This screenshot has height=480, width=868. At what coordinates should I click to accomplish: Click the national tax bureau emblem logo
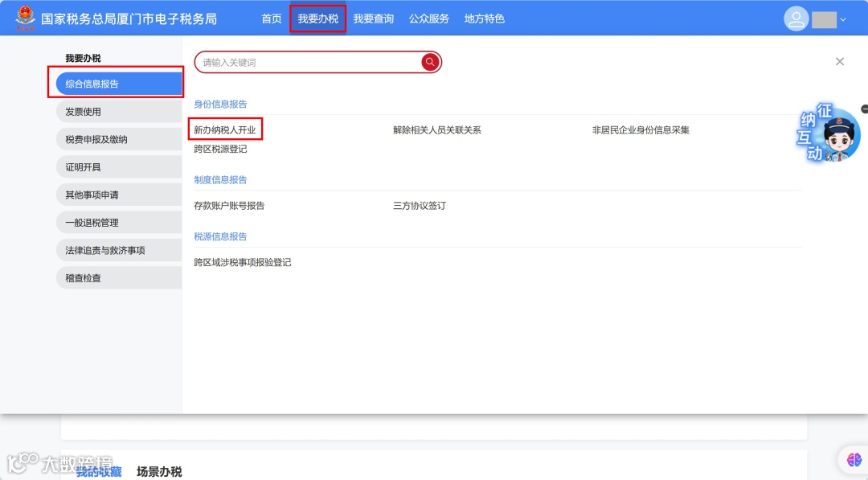pos(27,17)
